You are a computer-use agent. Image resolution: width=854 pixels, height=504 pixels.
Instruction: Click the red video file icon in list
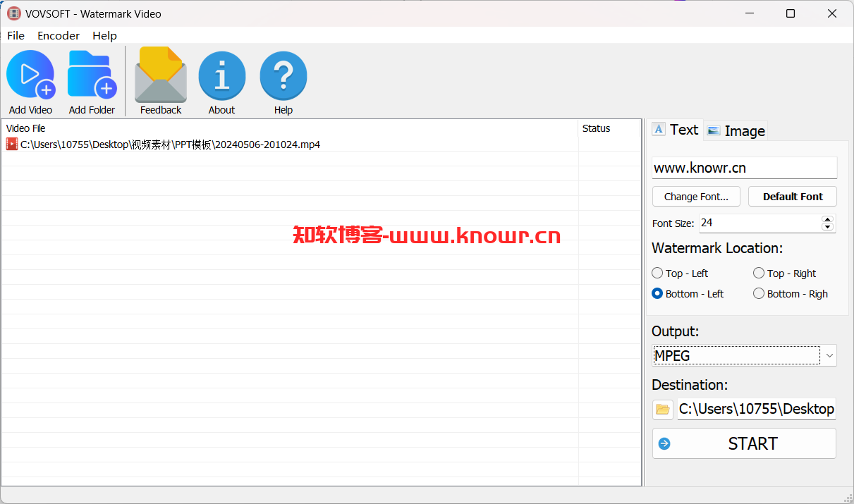pos(12,144)
